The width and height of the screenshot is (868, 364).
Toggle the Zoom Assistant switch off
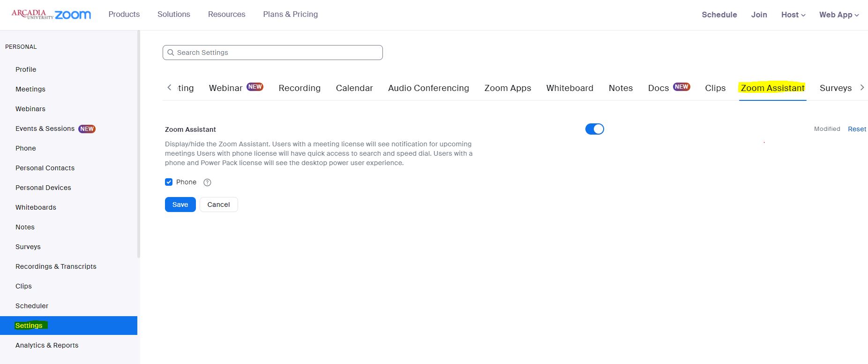coord(595,129)
